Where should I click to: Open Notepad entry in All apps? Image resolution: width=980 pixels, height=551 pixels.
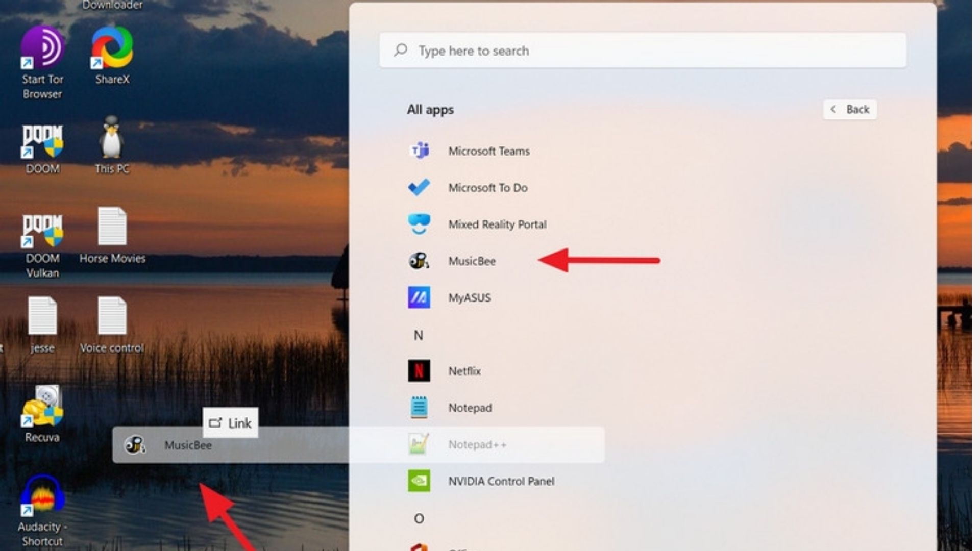470,408
